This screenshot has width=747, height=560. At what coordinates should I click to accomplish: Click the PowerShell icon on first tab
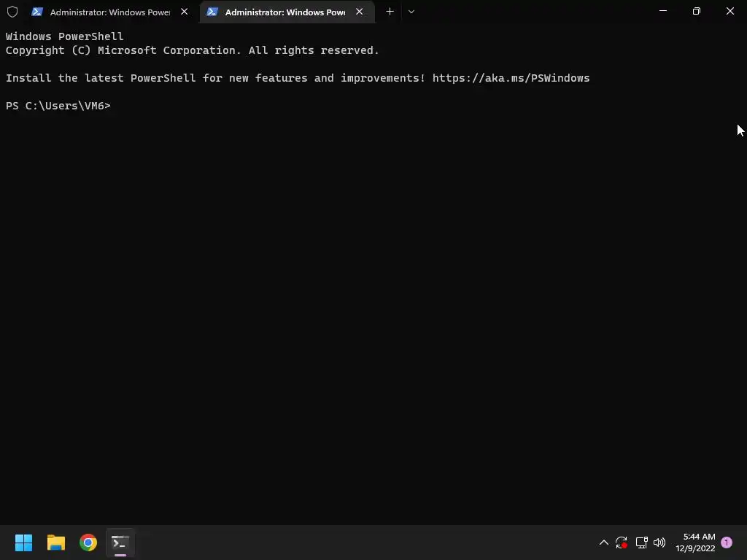point(37,12)
